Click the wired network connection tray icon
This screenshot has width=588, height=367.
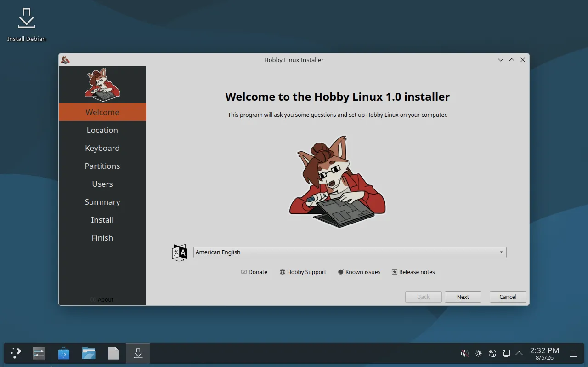click(506, 353)
